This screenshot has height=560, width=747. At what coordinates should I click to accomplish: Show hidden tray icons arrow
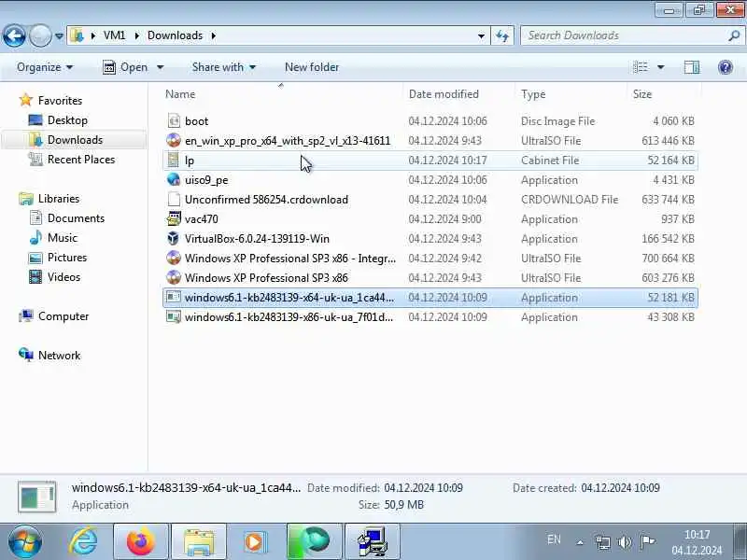point(580,542)
